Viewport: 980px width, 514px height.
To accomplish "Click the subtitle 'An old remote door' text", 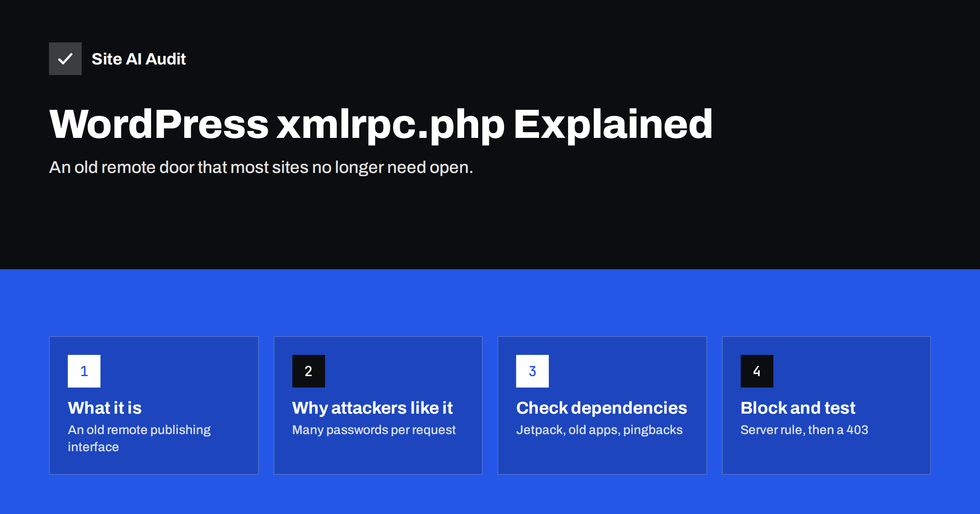I will click(261, 167).
